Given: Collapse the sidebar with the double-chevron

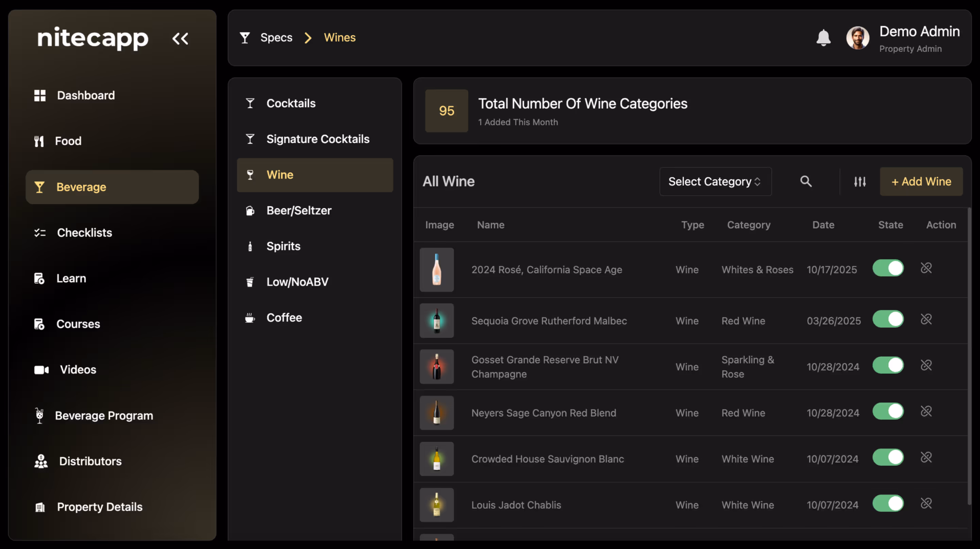Looking at the screenshot, I should tap(180, 38).
